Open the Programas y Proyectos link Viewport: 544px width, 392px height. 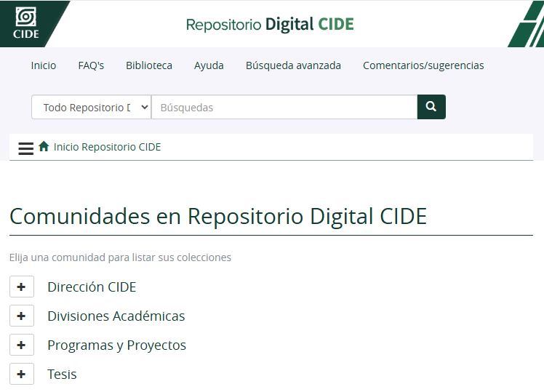tap(116, 345)
